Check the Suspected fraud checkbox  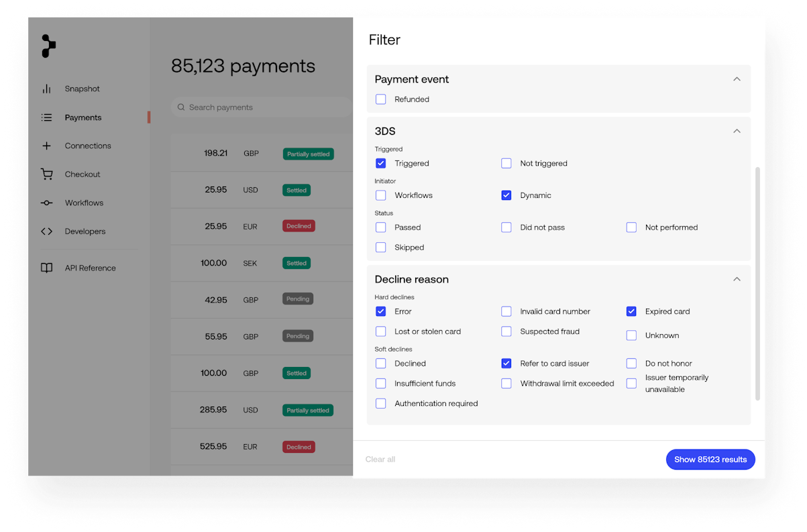(506, 331)
